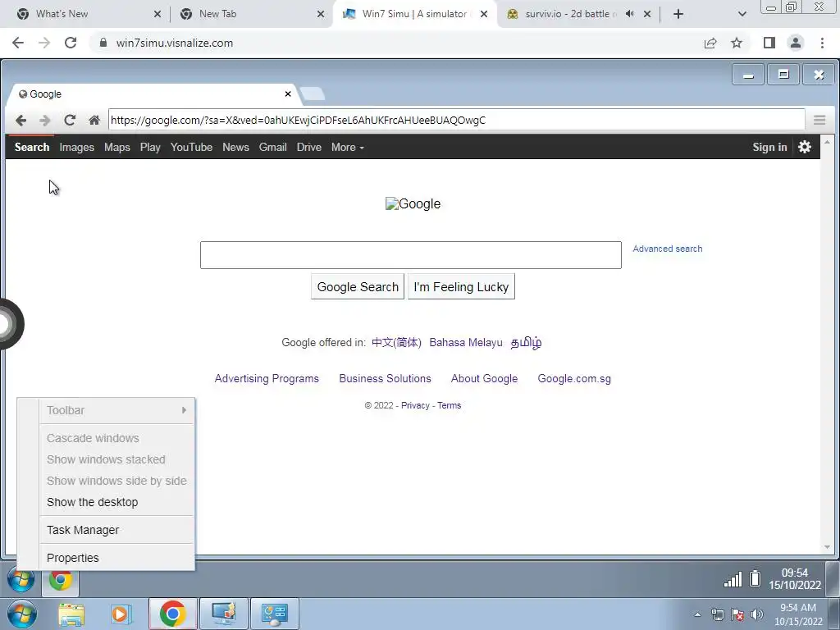The width and height of the screenshot is (840, 630).
Task: Toggle the Chrome side panel
Action: coord(769,43)
